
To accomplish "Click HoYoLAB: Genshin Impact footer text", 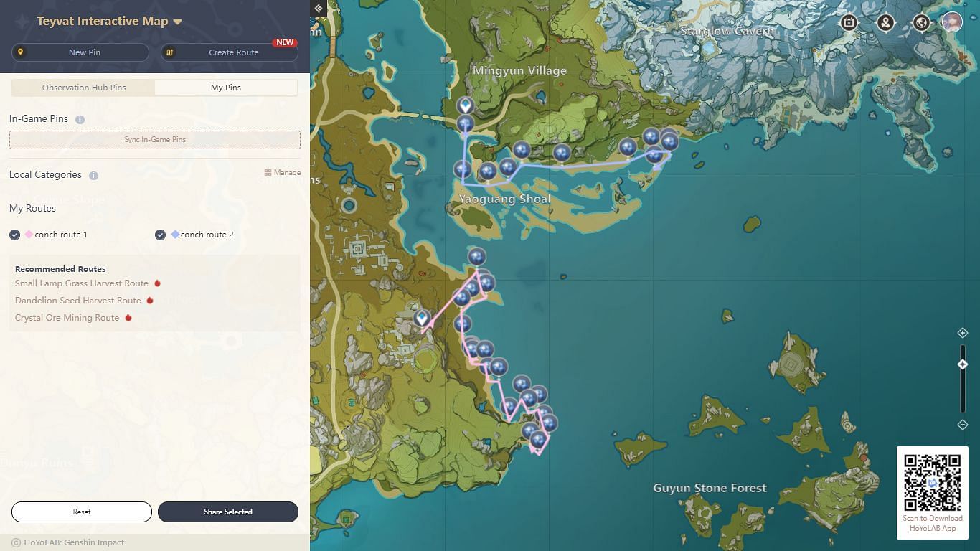I will click(x=74, y=543).
